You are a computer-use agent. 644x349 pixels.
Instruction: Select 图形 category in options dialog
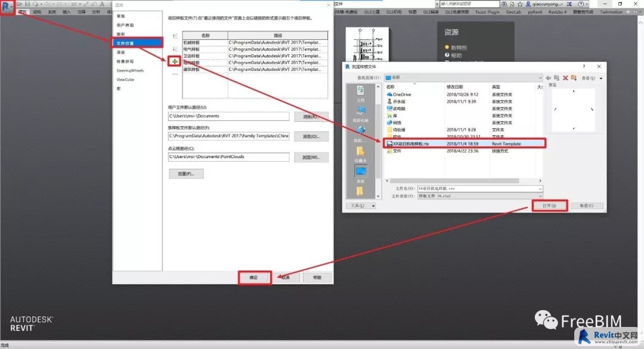click(120, 34)
